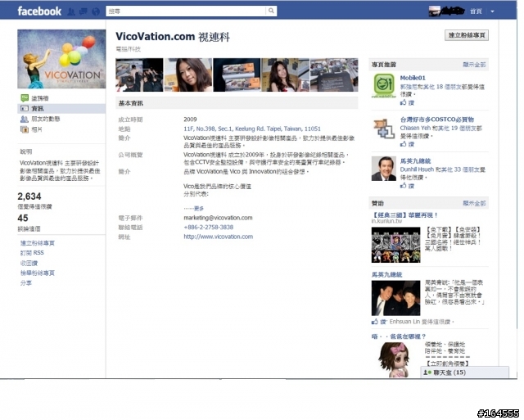Select the 朋友的動態 tab

click(46, 119)
